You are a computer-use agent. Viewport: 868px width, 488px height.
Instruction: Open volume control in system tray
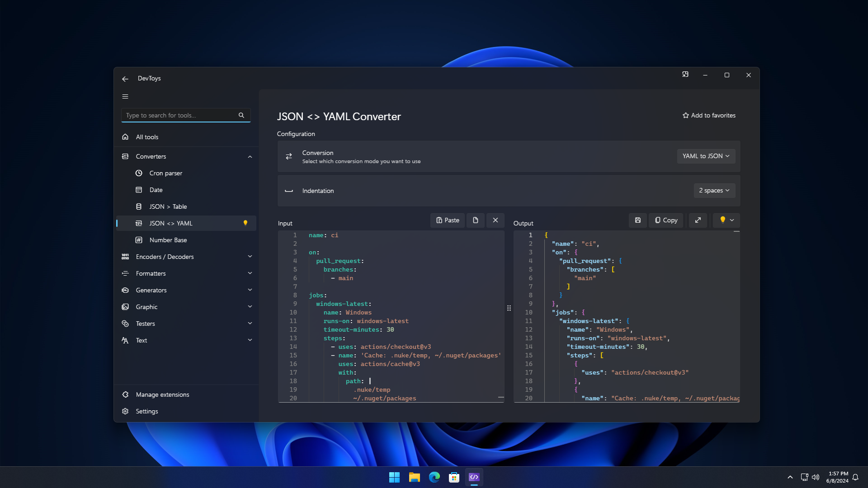coord(816,477)
